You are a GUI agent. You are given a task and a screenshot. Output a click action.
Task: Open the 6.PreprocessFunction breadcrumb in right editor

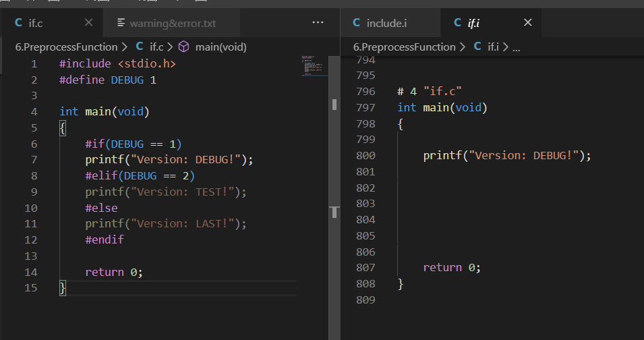point(404,47)
